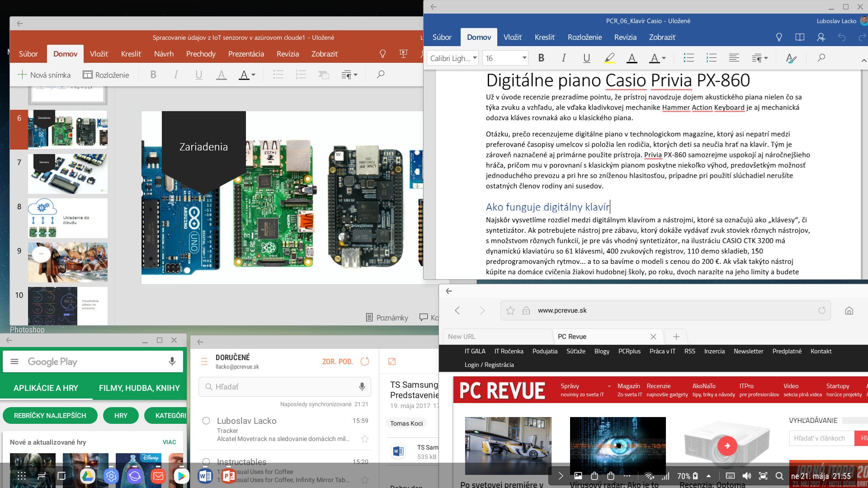This screenshot has width=868, height=488.
Task: Click the browser home icon
Action: 849,310
